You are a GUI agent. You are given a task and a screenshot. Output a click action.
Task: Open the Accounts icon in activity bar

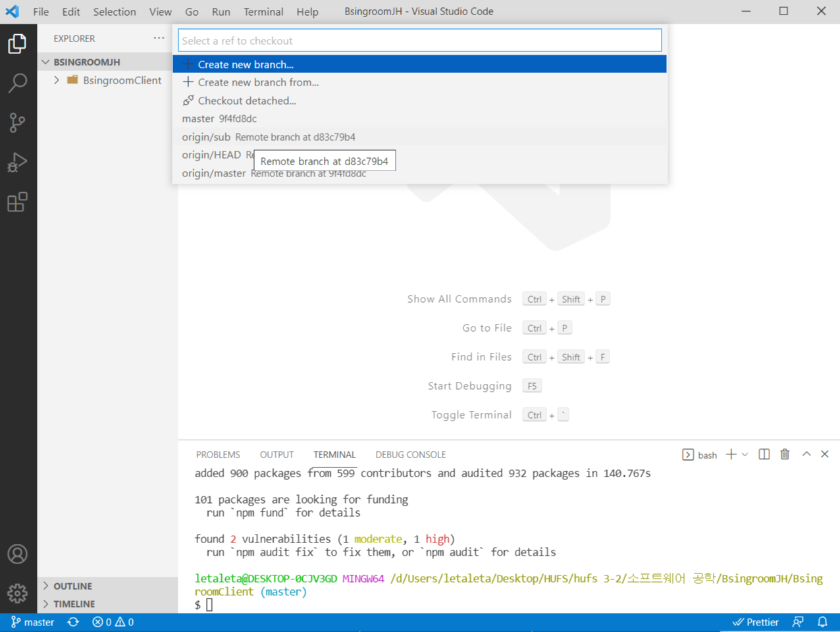(x=18, y=554)
